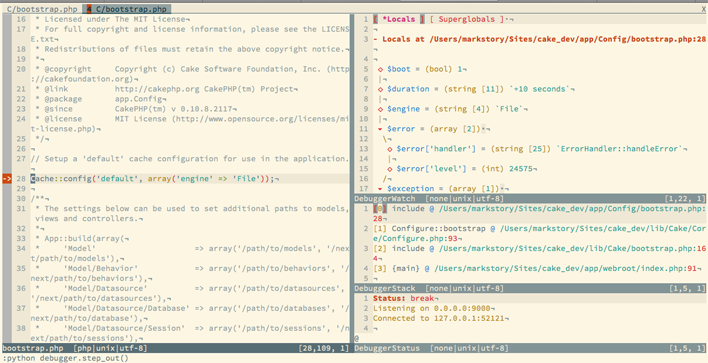The image size is (708, 363).
Task: Click the @copyright comment on line 20
Action: point(190,74)
